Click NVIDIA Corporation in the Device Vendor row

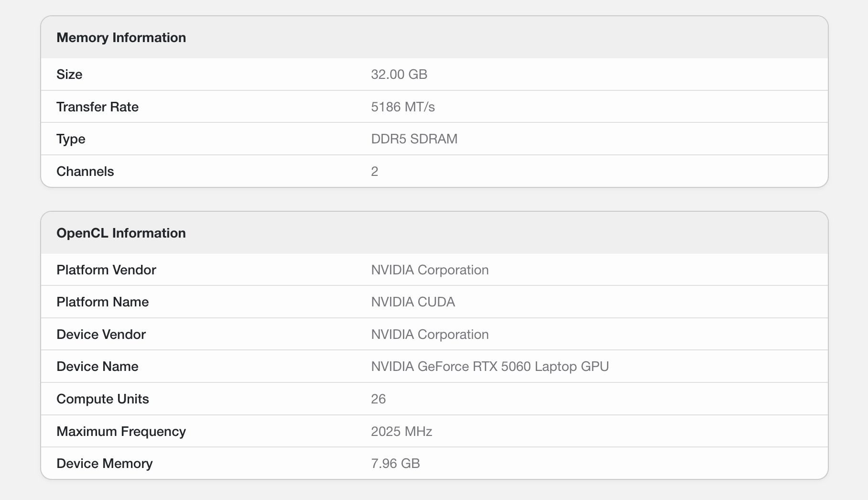pyautogui.click(x=430, y=335)
